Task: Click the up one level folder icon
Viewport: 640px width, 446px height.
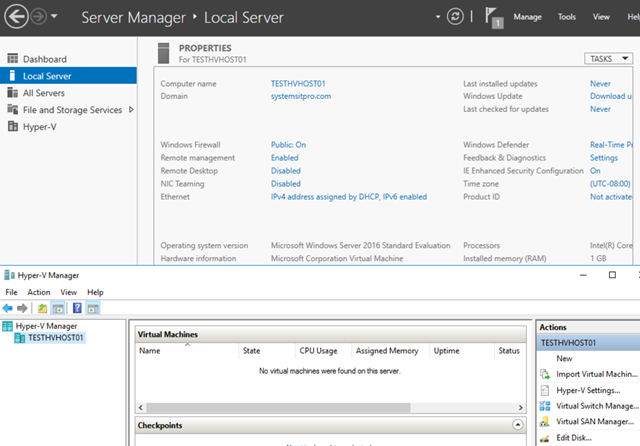Action: pos(42,308)
